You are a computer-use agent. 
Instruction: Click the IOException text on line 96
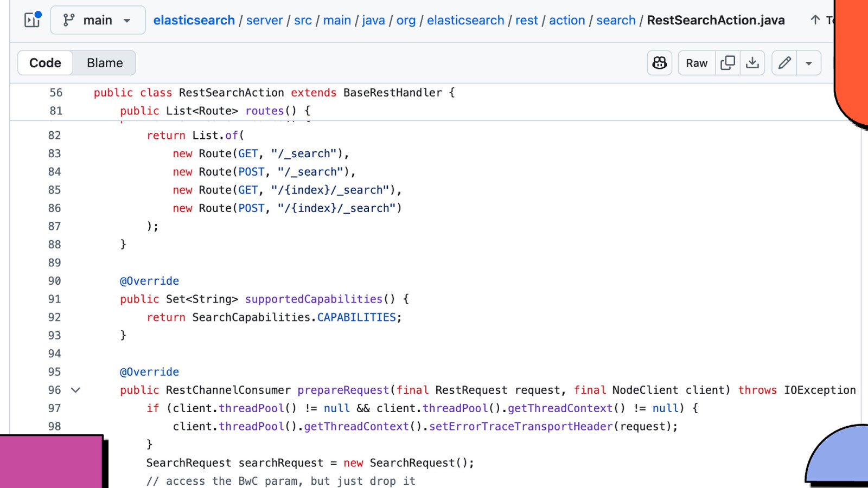[x=820, y=390]
